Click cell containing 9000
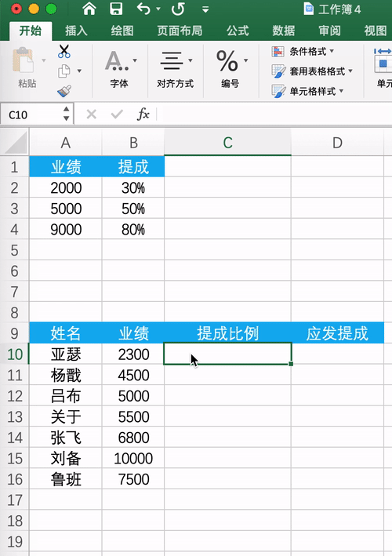The width and height of the screenshot is (392, 556). [66, 230]
